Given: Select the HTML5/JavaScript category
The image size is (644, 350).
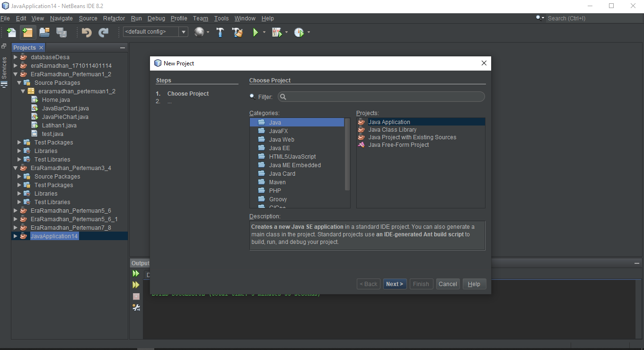Looking at the screenshot, I should (x=292, y=157).
